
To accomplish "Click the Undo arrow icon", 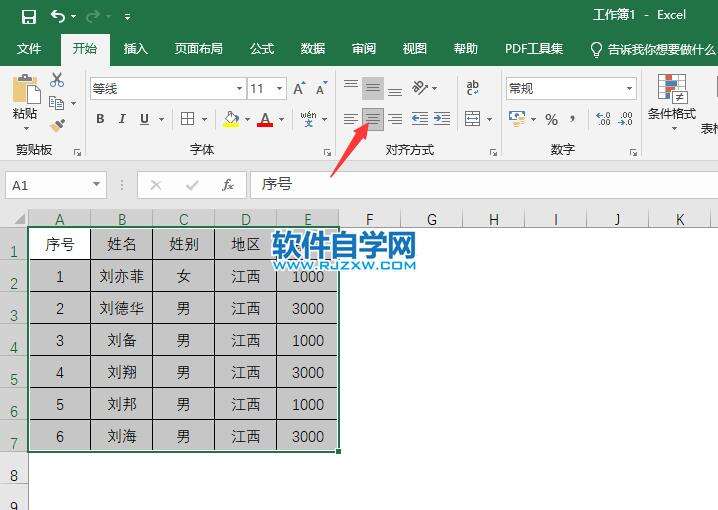I will [x=58, y=17].
